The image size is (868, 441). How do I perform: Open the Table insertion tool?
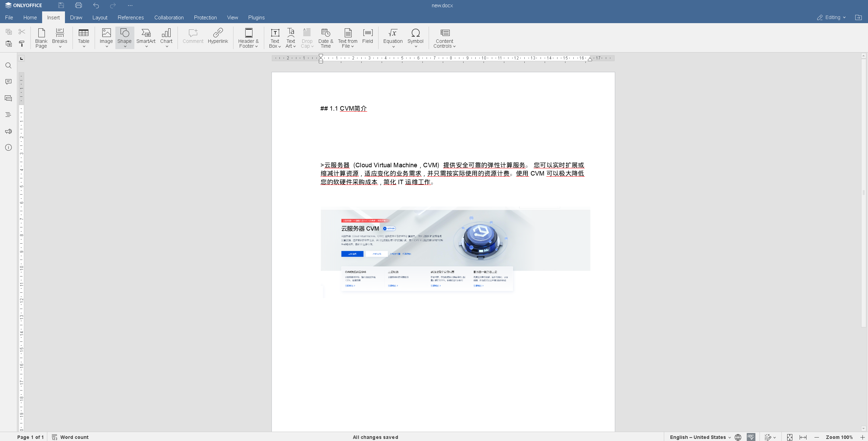pos(84,38)
